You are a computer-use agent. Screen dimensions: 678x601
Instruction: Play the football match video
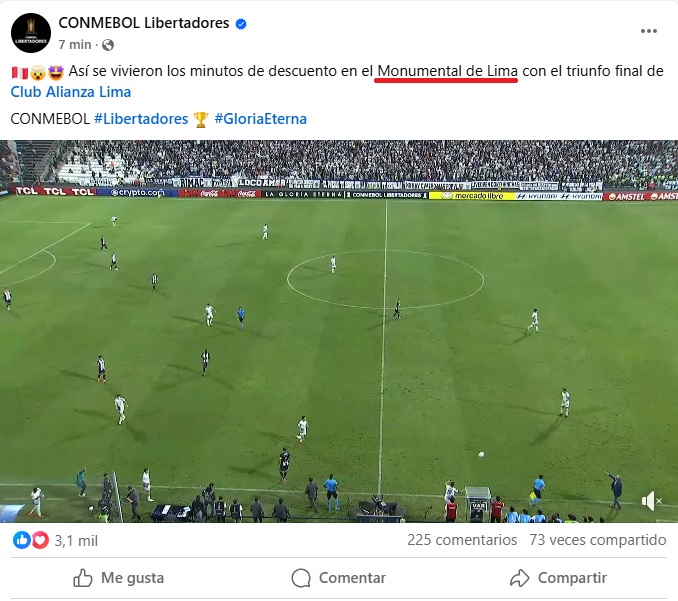coord(339,331)
